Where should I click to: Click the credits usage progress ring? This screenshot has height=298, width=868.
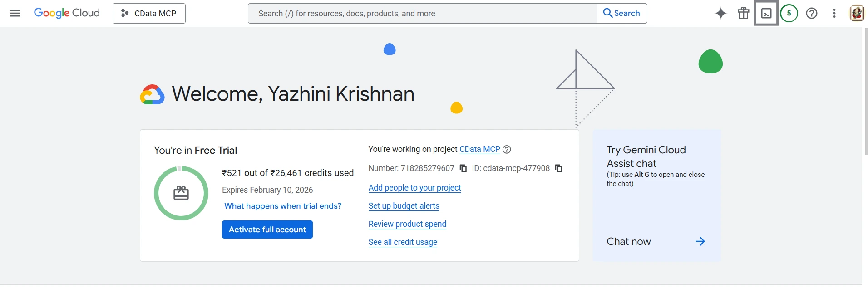tap(181, 193)
